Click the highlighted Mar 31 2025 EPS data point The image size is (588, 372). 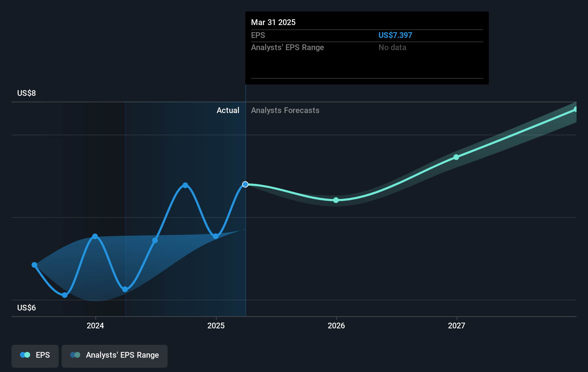[x=245, y=185]
